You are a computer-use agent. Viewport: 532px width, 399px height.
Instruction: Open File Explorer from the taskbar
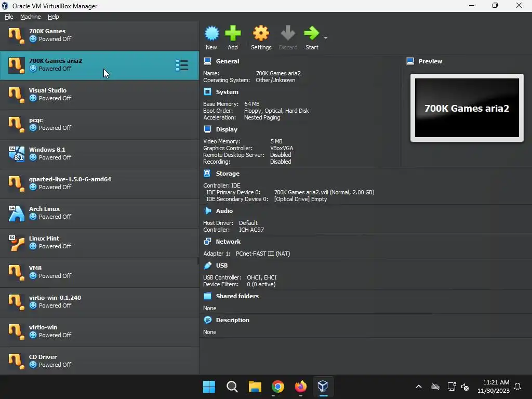[255, 387]
